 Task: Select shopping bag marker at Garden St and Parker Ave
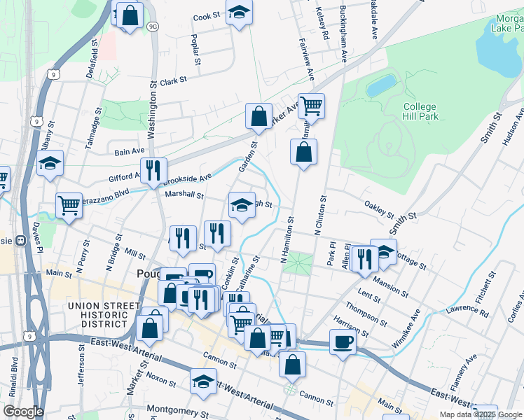point(258,117)
